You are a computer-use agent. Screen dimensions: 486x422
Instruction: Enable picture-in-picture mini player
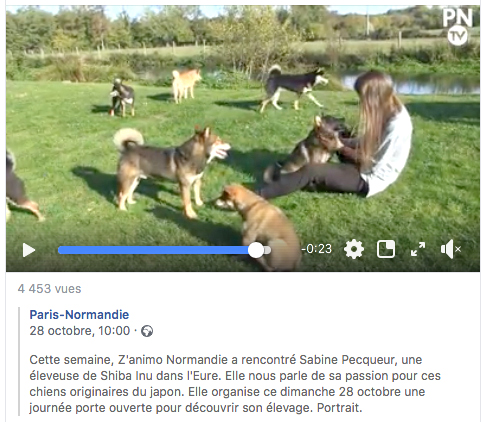(x=386, y=249)
